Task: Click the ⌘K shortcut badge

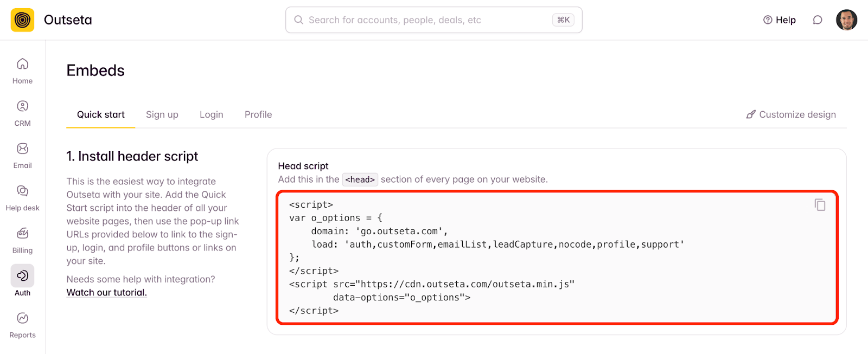Action: point(564,20)
